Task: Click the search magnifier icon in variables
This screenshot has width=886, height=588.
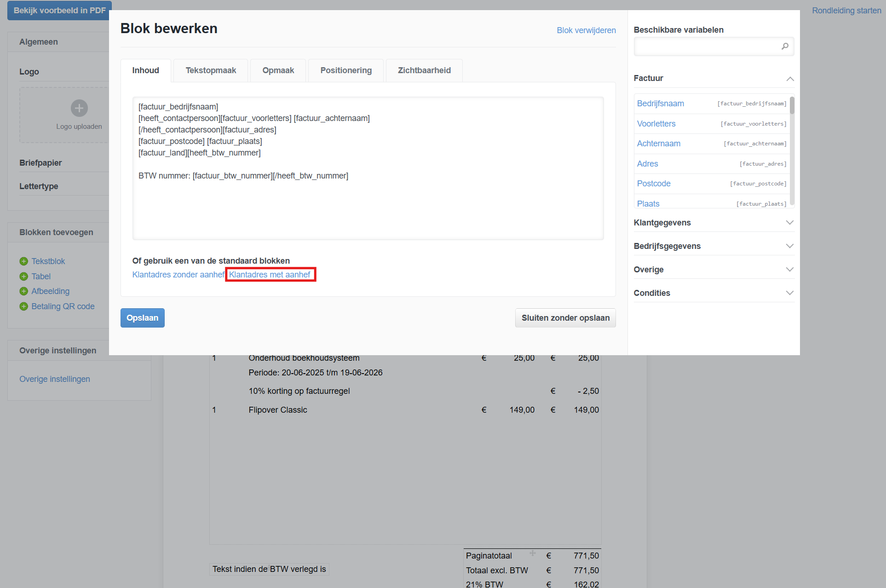Action: 785,46
